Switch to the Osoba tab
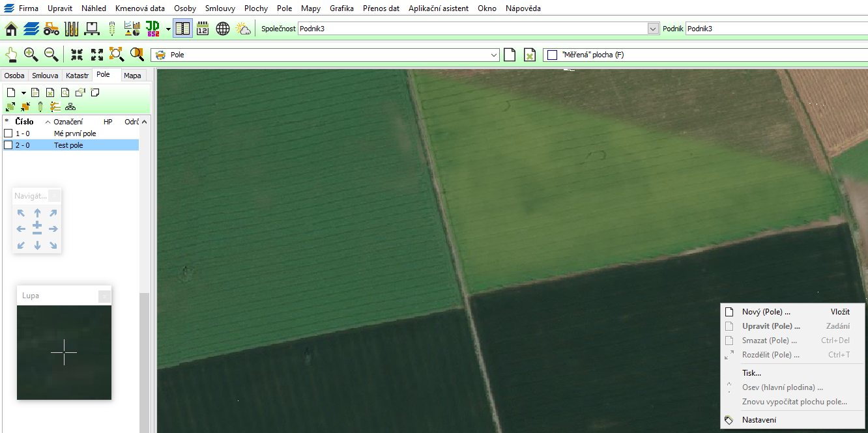This screenshot has width=868, height=433. tap(14, 76)
